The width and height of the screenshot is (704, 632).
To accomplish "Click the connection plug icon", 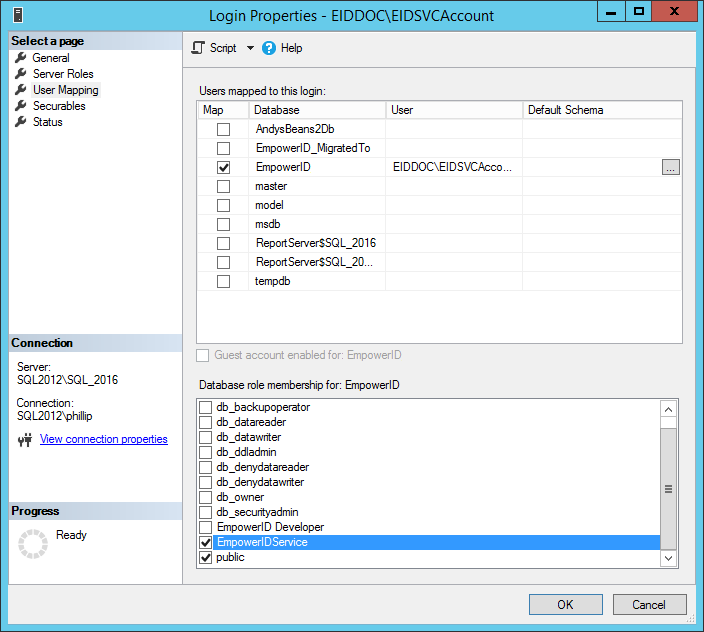I will (x=25, y=439).
